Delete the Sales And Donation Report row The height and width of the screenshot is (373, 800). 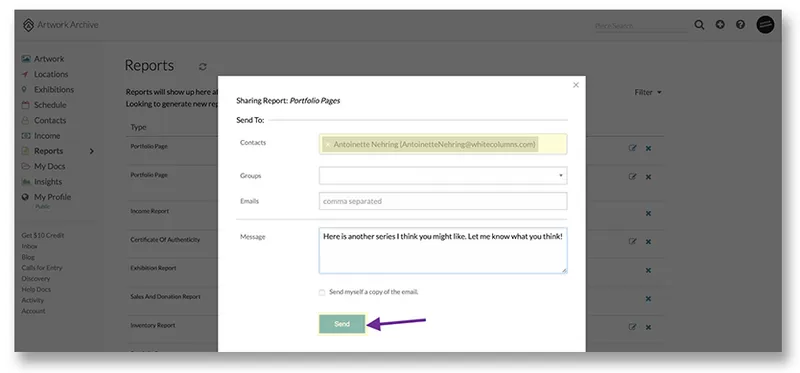(x=648, y=299)
